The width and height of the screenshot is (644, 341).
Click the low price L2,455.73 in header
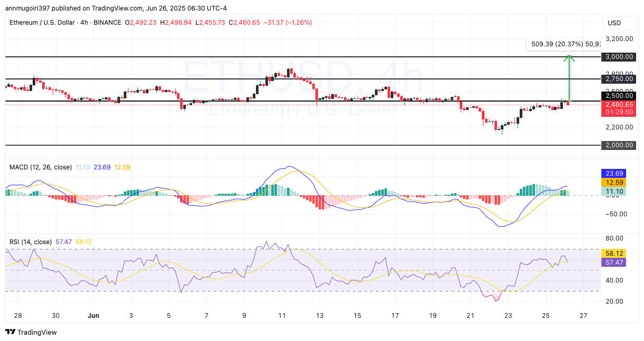209,23
